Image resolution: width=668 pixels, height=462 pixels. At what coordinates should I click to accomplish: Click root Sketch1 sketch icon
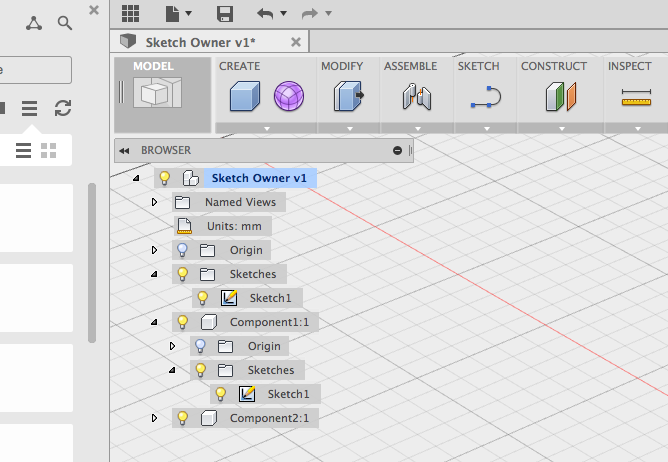click(229, 298)
